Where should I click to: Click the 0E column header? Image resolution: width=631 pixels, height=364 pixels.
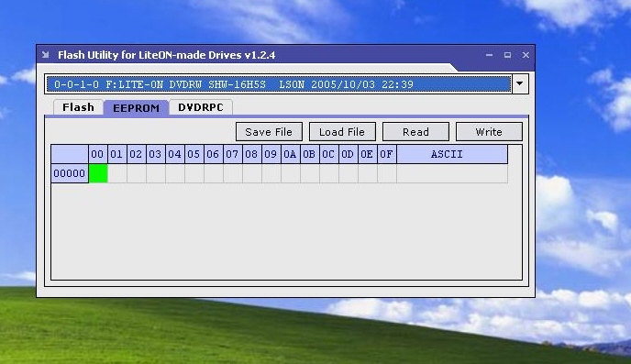[x=368, y=154]
